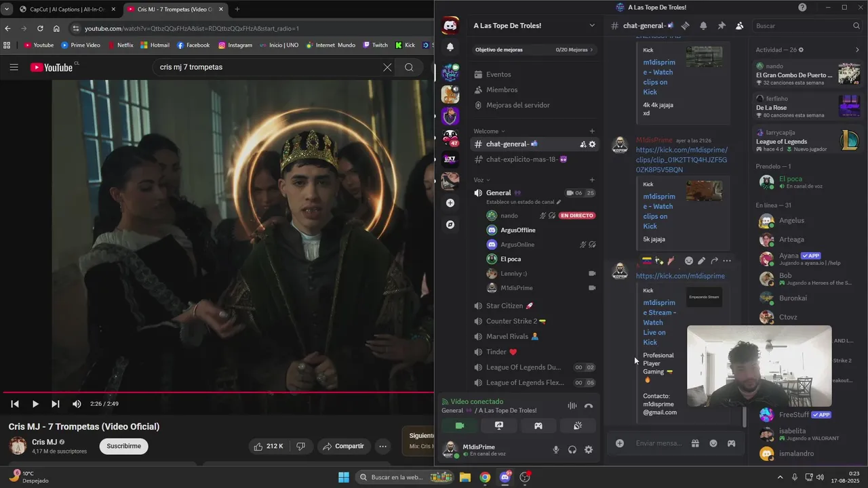Open Chrome tab search dropdown arrow
Viewport: 868px width, 488px height.
(x=6, y=9)
